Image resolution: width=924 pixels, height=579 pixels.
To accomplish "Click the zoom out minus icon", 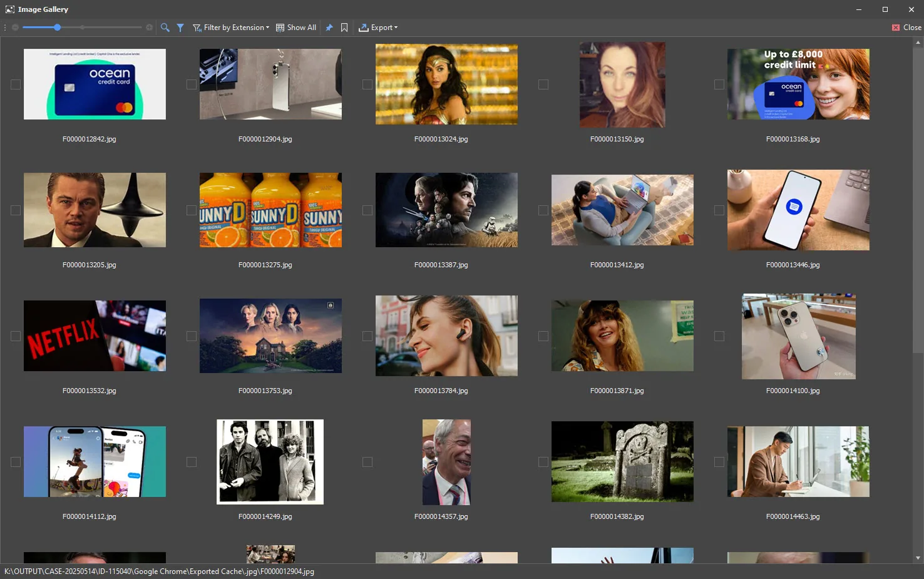I will point(16,28).
